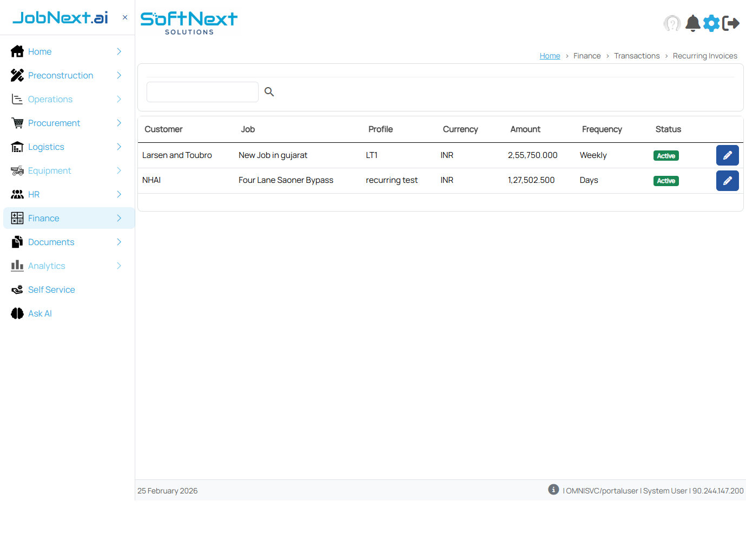Click the search input field
The height and width of the screenshot is (560, 746).
tap(202, 92)
